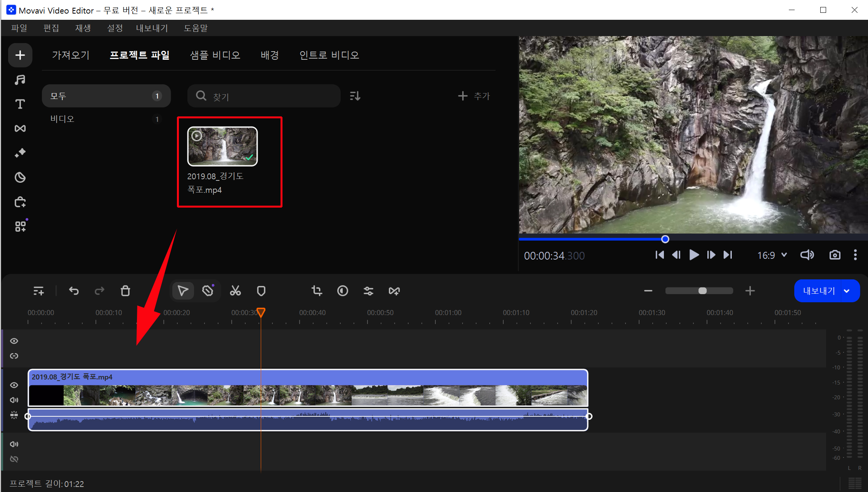Screen dimensions: 868x492
Task: Click the 추가 add button
Action: tap(474, 96)
